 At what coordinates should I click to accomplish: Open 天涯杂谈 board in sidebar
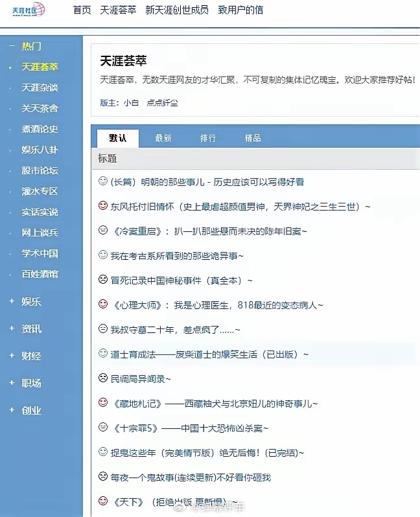point(40,87)
